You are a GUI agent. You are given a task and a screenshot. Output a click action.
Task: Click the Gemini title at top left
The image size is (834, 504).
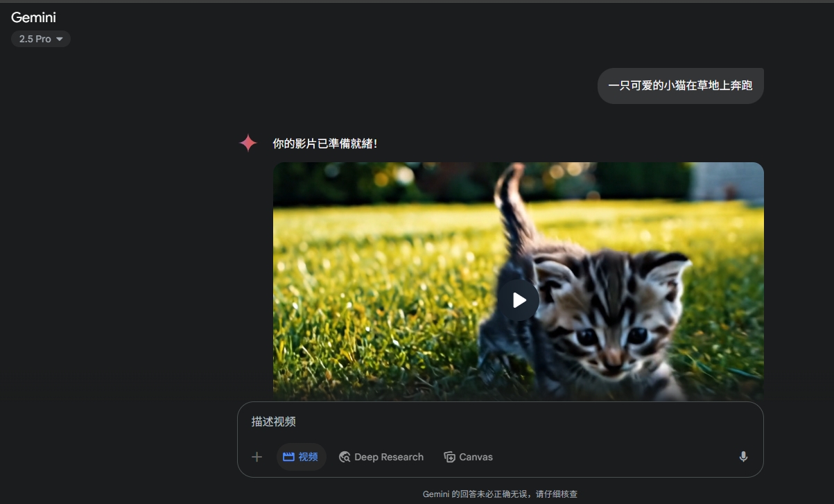33,17
